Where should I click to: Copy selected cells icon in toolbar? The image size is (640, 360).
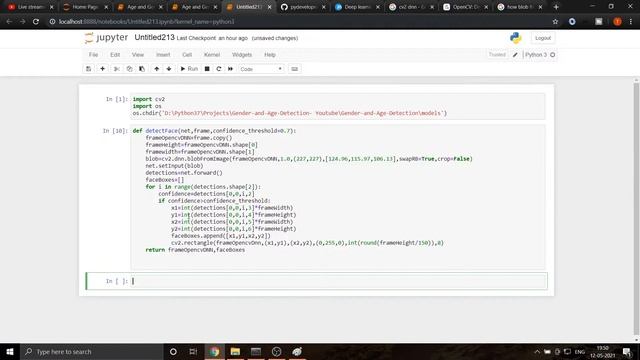click(129, 69)
